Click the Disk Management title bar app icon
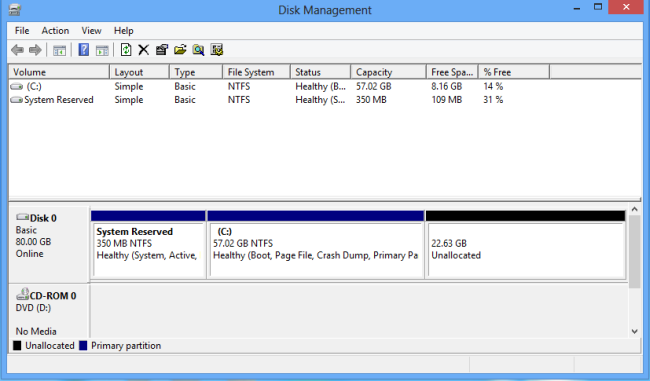650x381 pixels. pyautogui.click(x=15, y=10)
